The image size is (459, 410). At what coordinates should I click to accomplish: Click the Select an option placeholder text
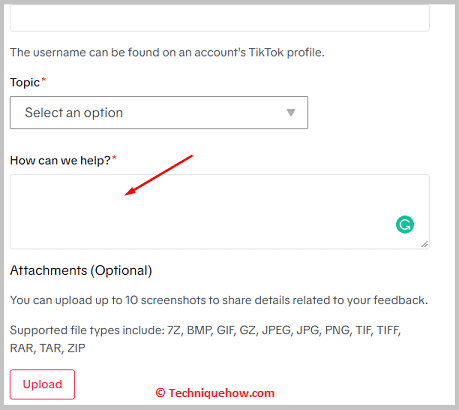pos(74,113)
